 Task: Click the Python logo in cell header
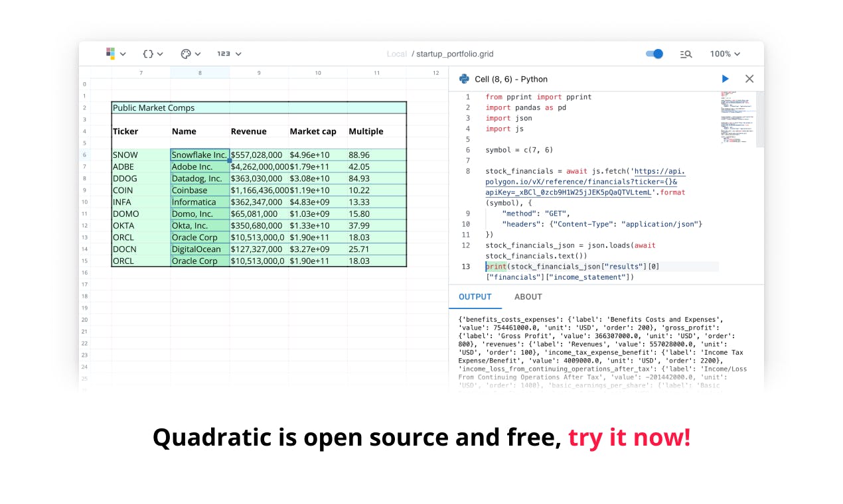pyautogui.click(x=465, y=79)
